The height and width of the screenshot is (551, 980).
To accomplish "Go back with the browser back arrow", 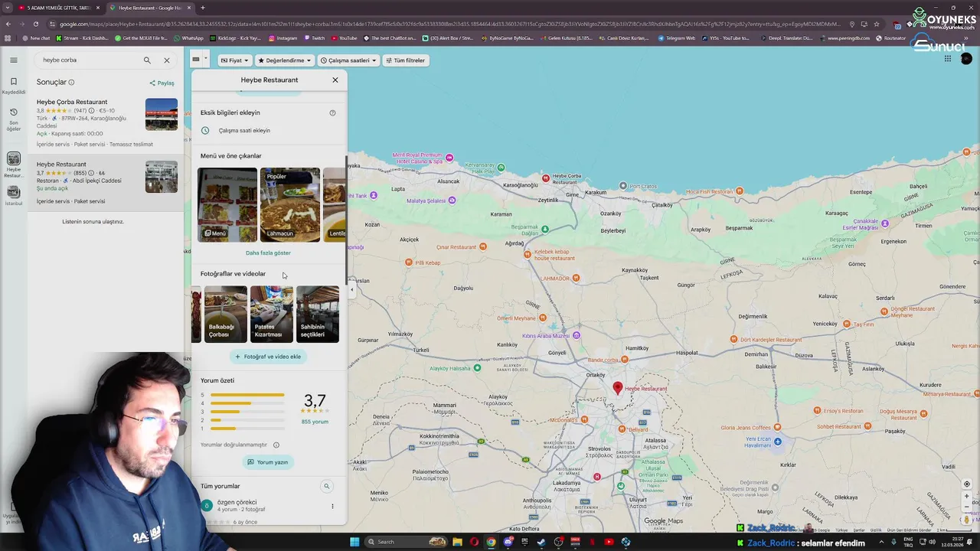I will pos(8,24).
